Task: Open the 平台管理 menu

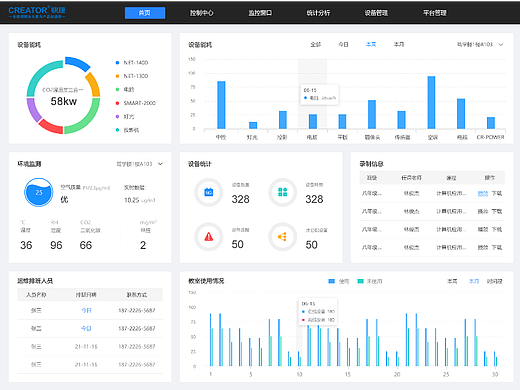Action: click(x=435, y=13)
